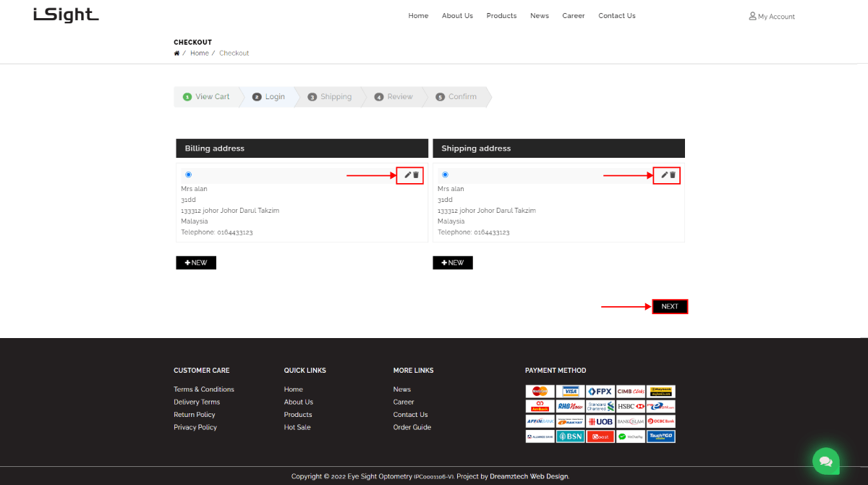Click the FPX payment logo
The width and height of the screenshot is (868, 485).
[600, 392]
